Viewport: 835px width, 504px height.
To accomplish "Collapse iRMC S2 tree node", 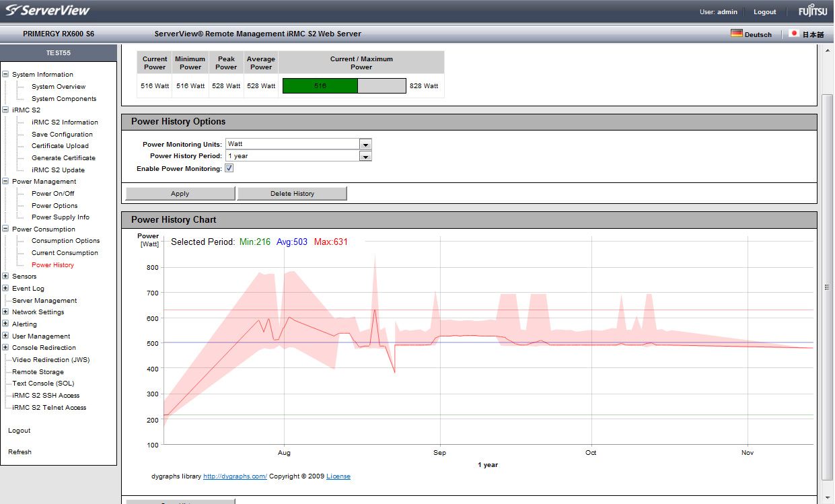I will (x=5, y=109).
